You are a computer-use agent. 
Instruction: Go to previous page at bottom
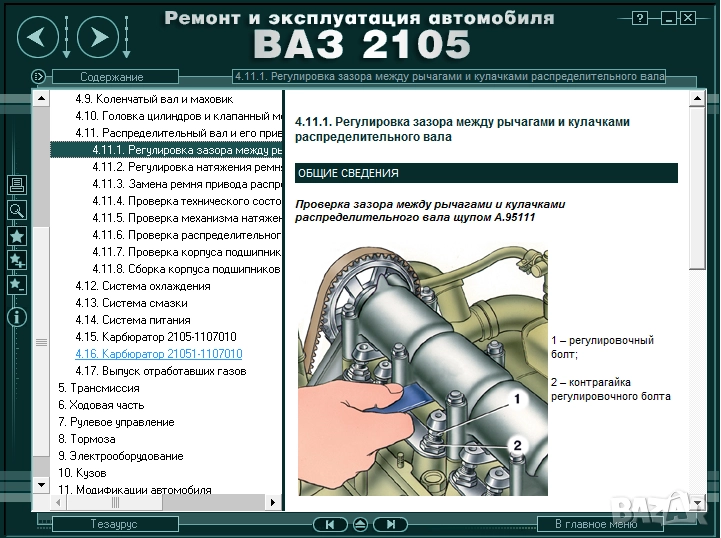(328, 524)
